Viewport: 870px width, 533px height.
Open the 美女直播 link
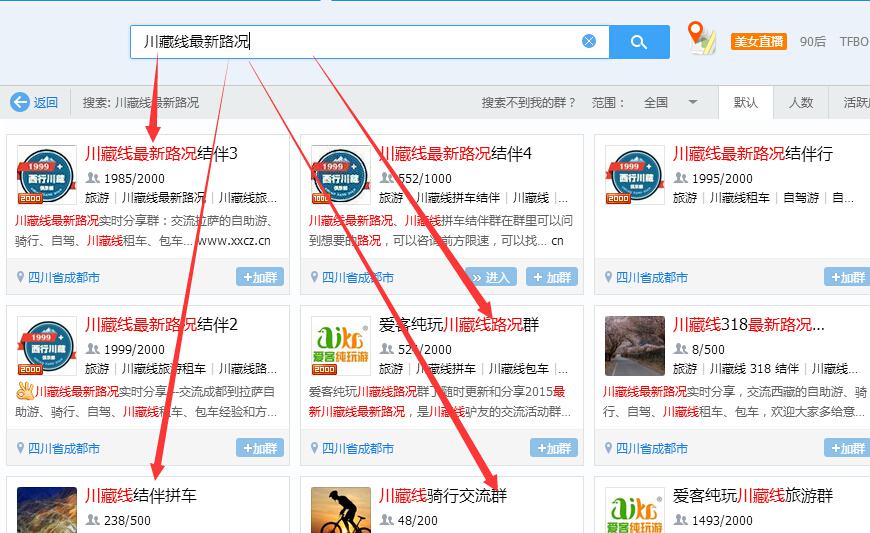point(759,41)
